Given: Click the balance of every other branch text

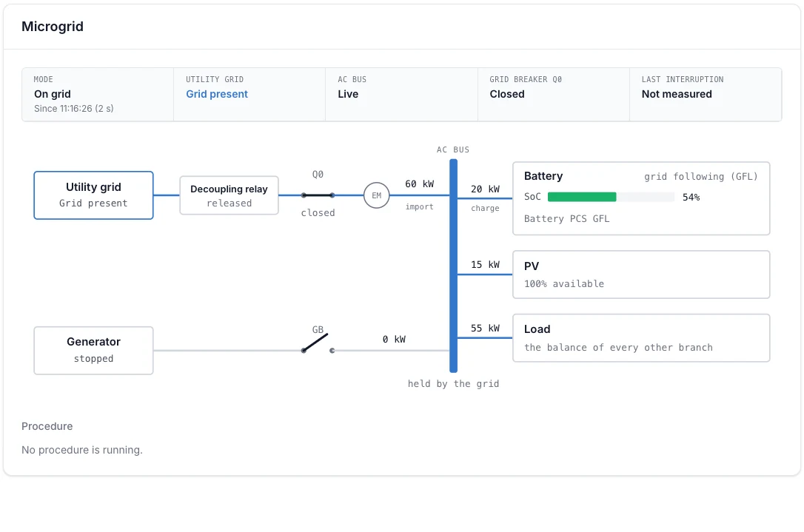Looking at the screenshot, I should [618, 348].
